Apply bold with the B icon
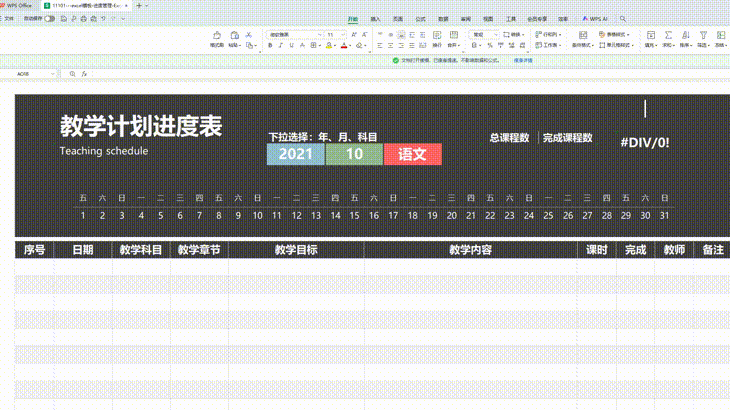 [269, 45]
